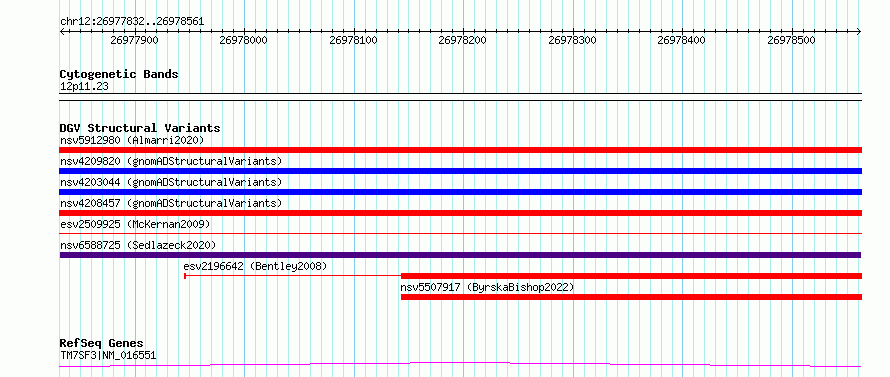Select the purple nsv6588725 variant bar
The image size is (890, 377).
pyautogui.click(x=461, y=255)
